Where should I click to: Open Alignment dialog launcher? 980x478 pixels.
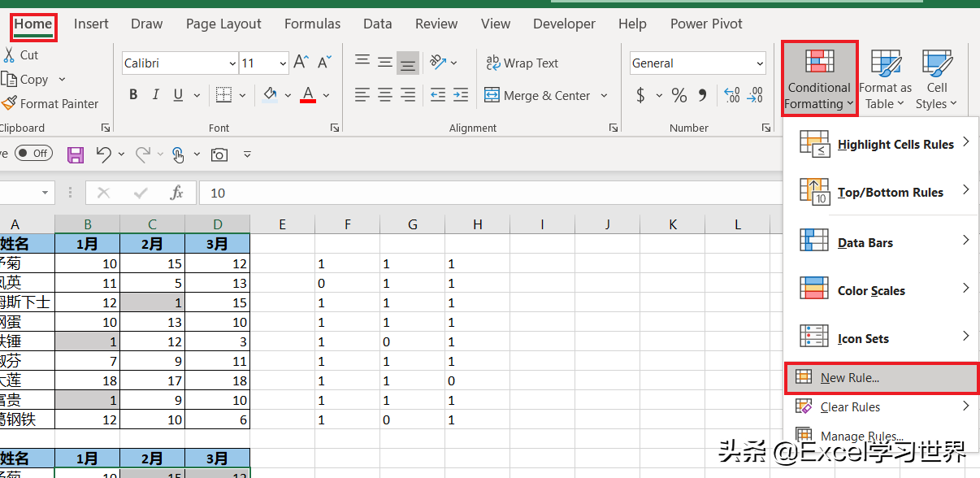click(x=613, y=128)
